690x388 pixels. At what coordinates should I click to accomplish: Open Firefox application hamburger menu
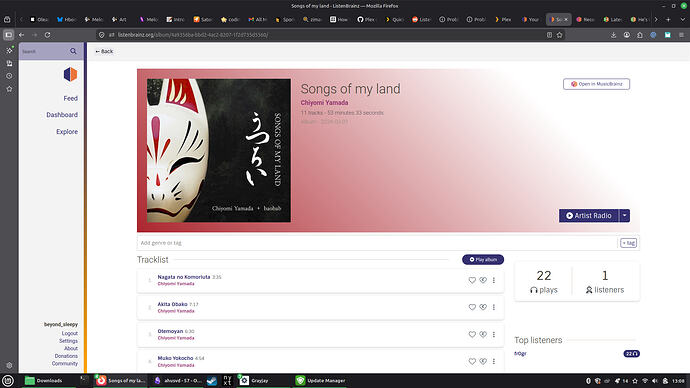click(681, 35)
